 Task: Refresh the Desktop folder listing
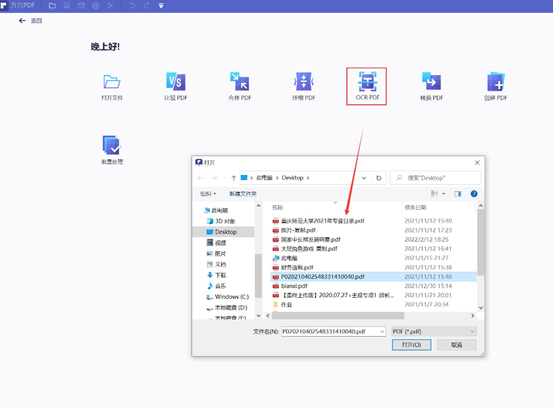point(379,178)
